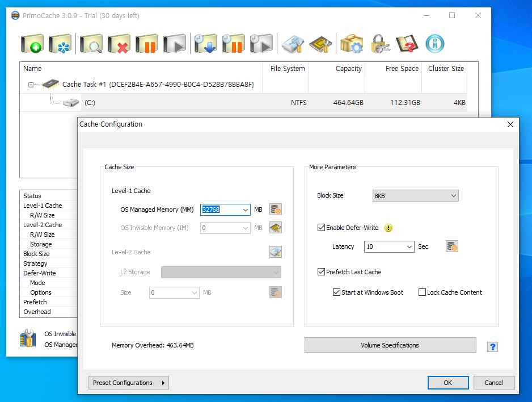
Task: Click the Overhead row in info panel
Action: tap(49, 312)
